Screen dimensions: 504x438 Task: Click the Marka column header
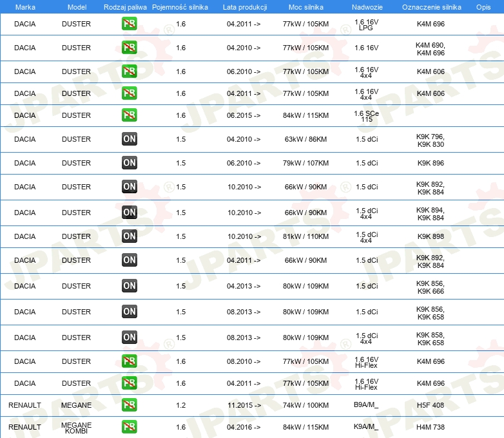[x=25, y=6]
